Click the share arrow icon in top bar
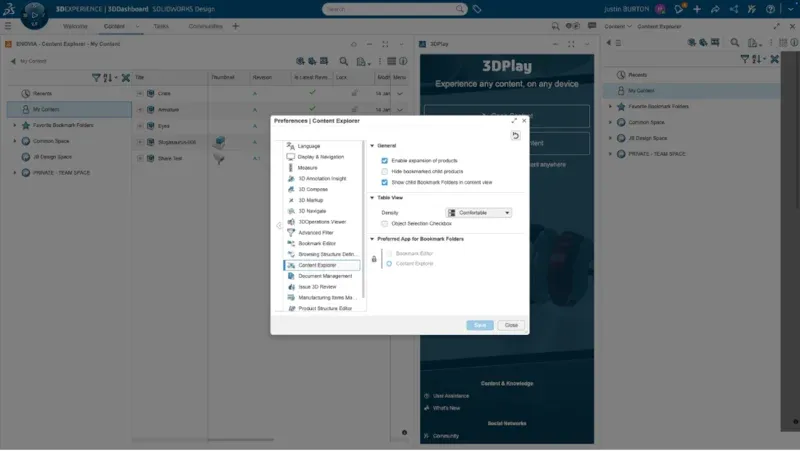This screenshot has height=471, width=800. [715, 9]
